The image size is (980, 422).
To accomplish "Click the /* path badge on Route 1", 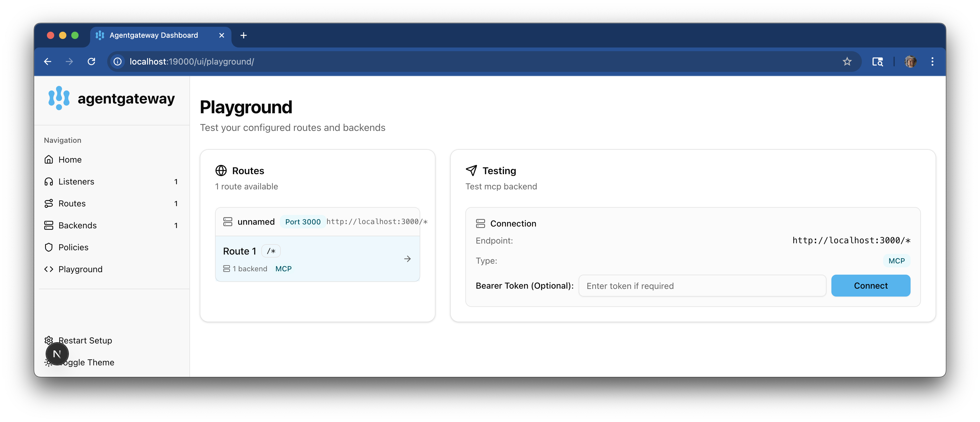I will tap(271, 251).
